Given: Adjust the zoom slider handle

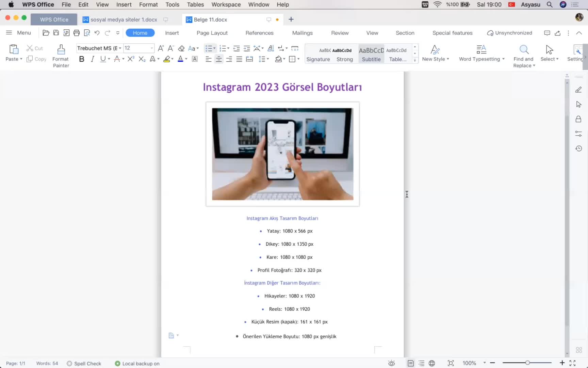Looking at the screenshot, I should point(527,363).
